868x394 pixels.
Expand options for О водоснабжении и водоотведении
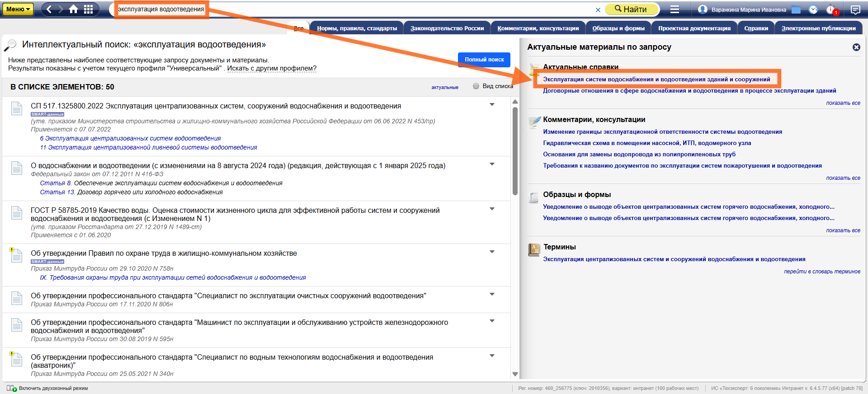point(492,164)
